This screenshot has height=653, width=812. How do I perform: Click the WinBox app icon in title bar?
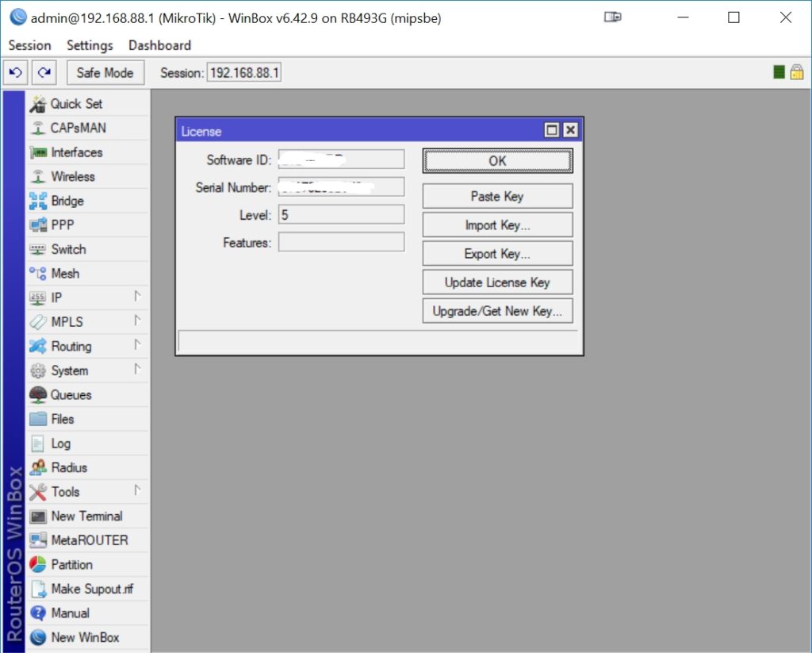[18, 17]
